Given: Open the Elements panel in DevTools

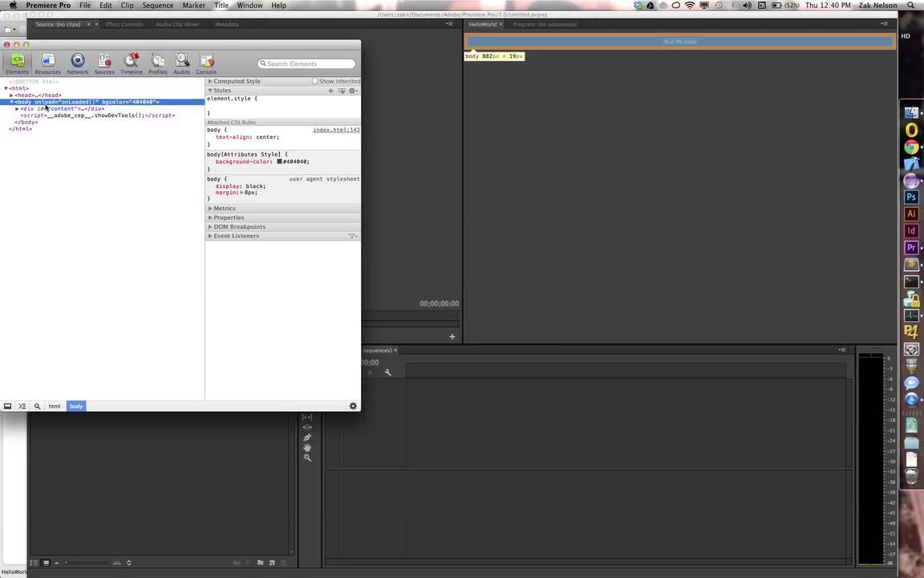Looking at the screenshot, I should (17, 63).
